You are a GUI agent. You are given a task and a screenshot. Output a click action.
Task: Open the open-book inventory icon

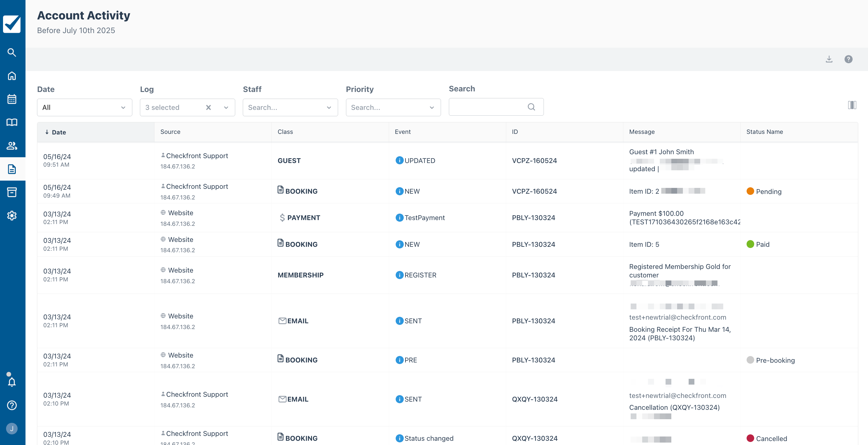point(12,122)
